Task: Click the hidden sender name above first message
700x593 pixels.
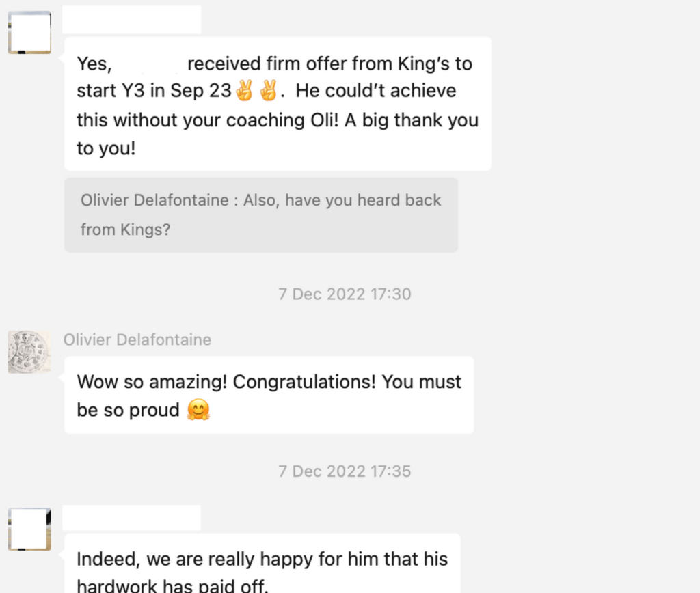Action: coord(131,20)
